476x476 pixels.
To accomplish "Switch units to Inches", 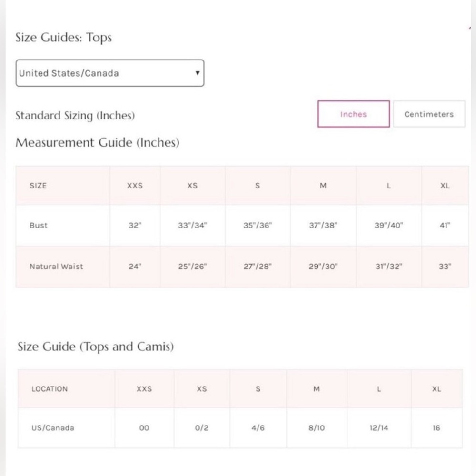I will coord(354,114).
